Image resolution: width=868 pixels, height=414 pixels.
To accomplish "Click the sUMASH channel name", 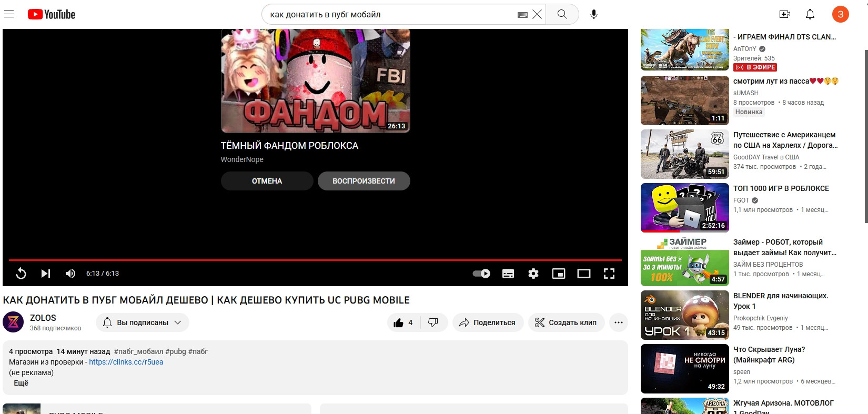I will pos(746,93).
